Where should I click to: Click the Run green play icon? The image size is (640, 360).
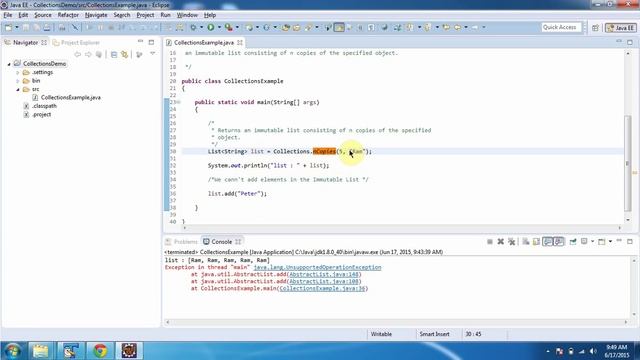[211, 27]
